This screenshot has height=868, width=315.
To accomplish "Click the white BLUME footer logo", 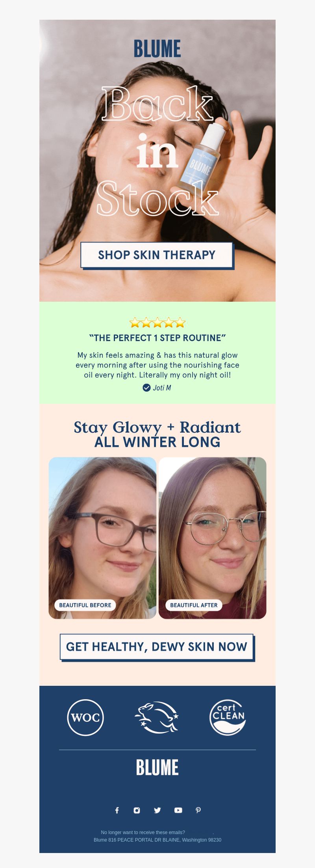I will click(157, 767).
